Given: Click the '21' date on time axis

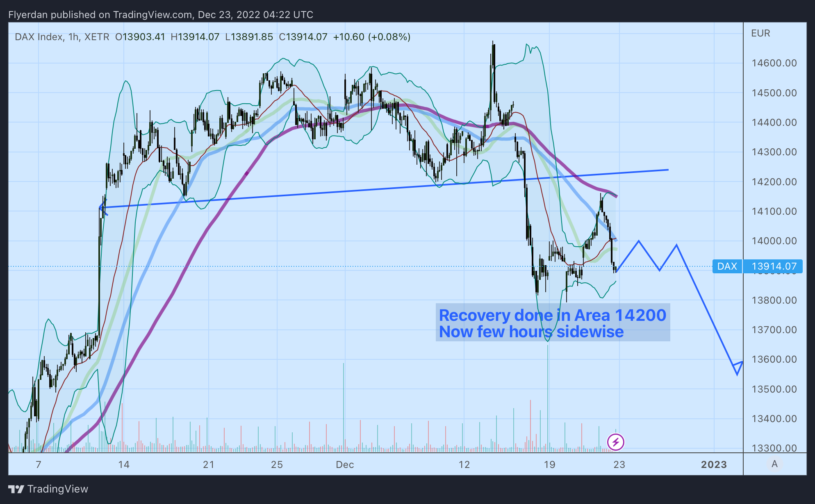Looking at the screenshot, I should [x=209, y=464].
